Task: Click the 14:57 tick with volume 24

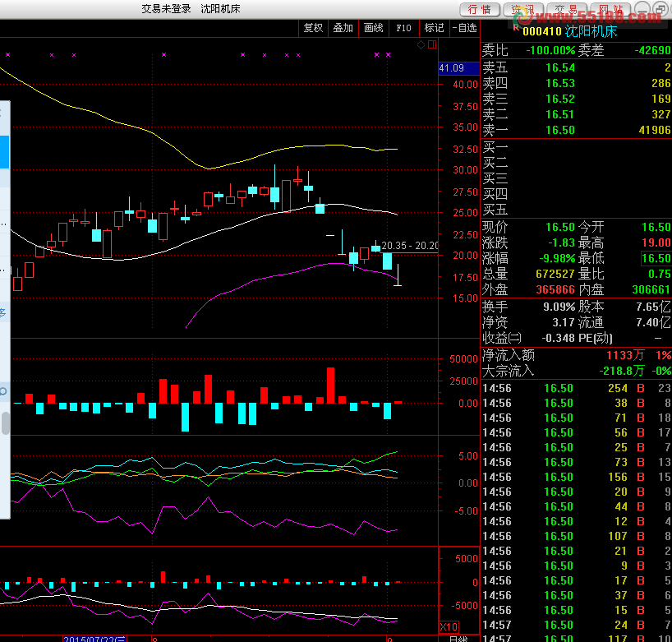Action: [x=576, y=625]
